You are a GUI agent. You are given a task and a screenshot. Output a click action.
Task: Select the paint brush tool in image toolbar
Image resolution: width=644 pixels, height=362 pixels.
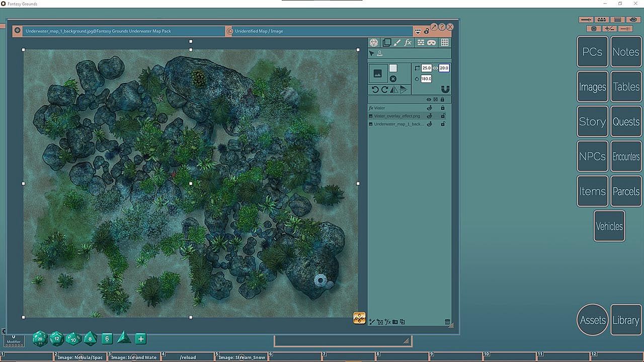click(x=397, y=43)
